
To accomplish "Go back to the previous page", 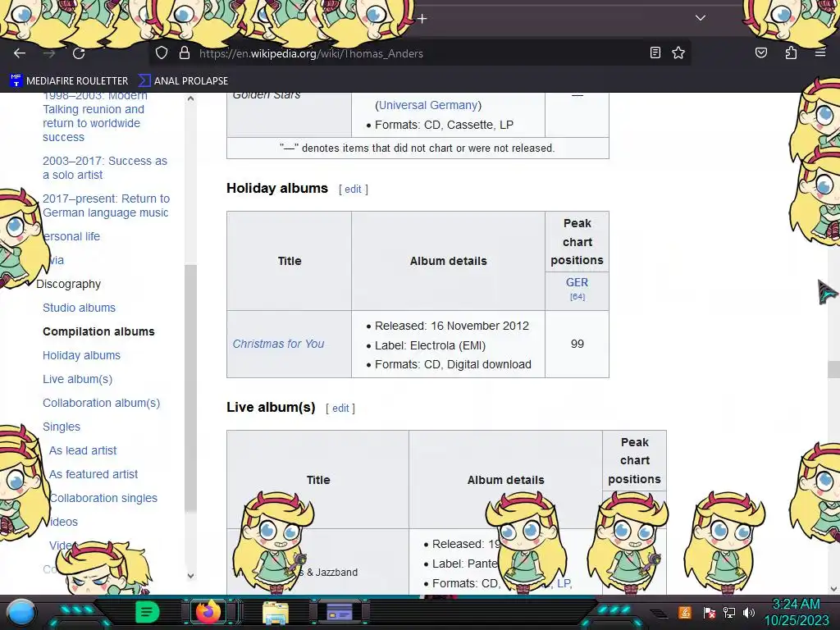I will click(20, 53).
